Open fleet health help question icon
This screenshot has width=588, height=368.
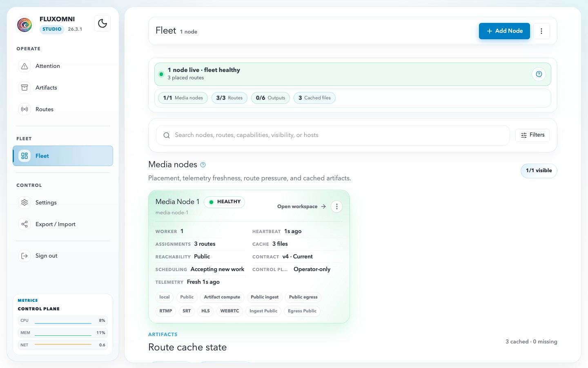pos(539,74)
